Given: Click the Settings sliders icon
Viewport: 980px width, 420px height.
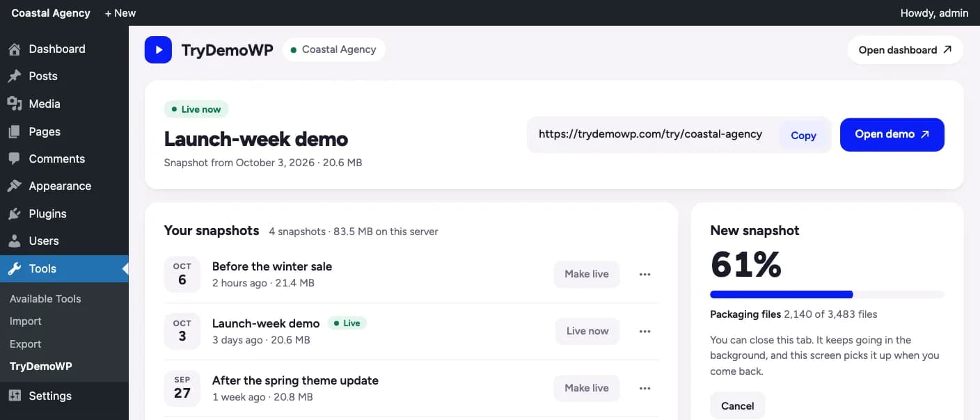Looking at the screenshot, I should pos(14,396).
